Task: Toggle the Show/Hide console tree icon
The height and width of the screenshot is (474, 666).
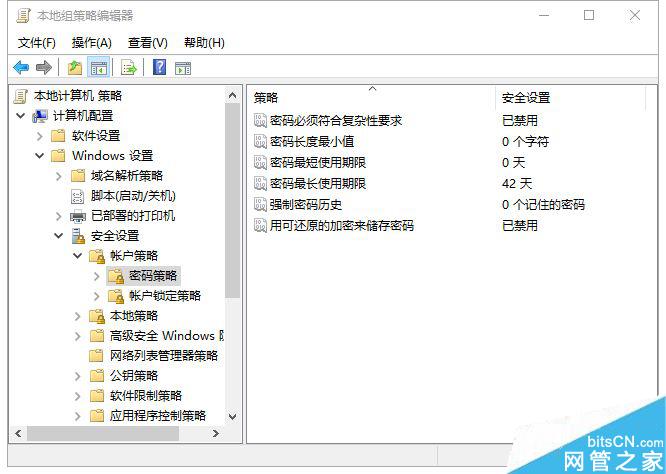Action: [99, 67]
